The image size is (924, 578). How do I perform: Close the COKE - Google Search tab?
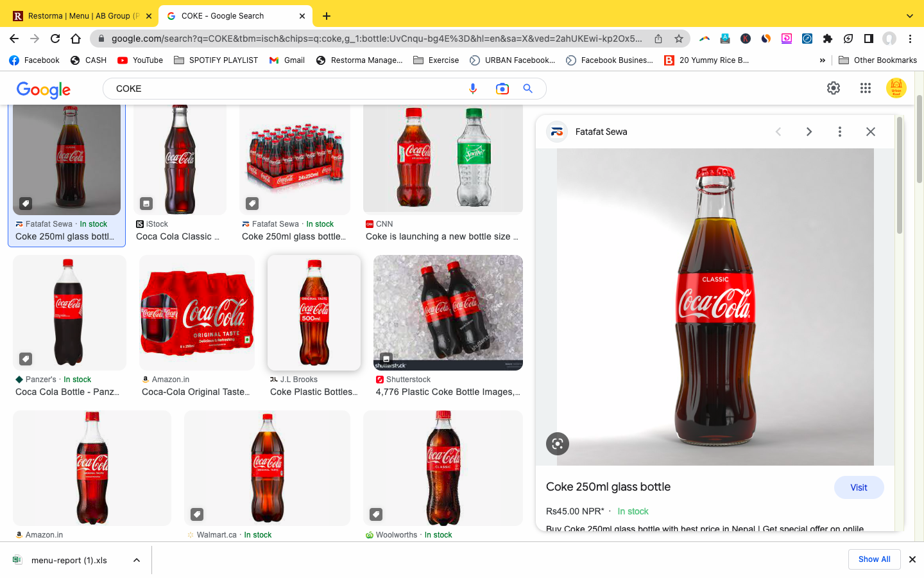coord(302,16)
